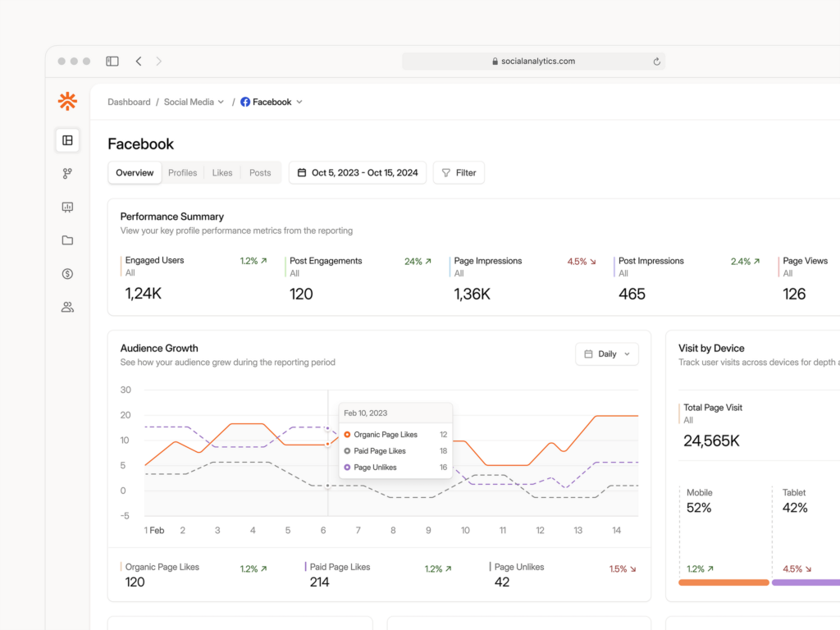Image resolution: width=840 pixels, height=630 pixels.
Task: Click the Feb 10, 2023 tooltip header
Action: click(x=396, y=413)
